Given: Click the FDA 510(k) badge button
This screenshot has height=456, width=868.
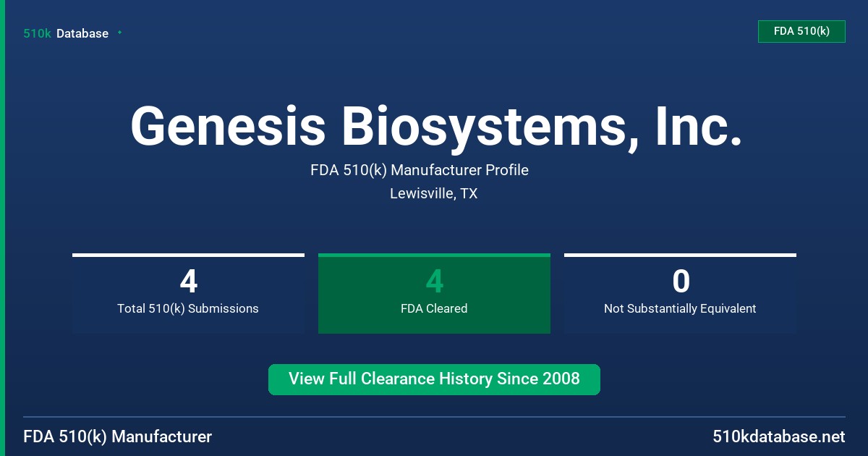Looking at the screenshot, I should point(801,31).
